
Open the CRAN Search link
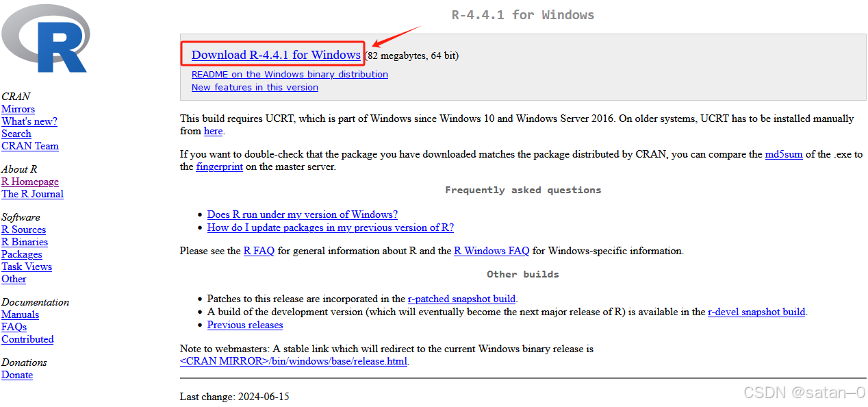(16, 134)
